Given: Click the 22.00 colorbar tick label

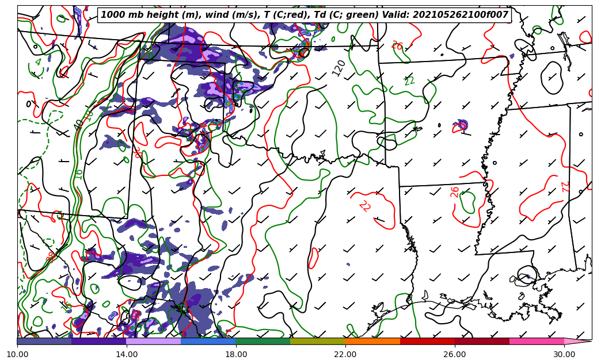Looking at the screenshot, I should click(345, 354).
